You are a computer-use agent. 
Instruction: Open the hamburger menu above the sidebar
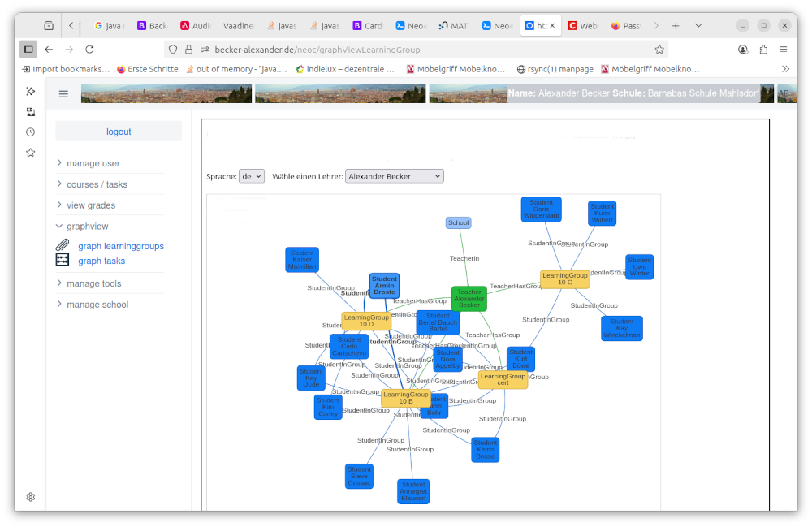coord(63,93)
